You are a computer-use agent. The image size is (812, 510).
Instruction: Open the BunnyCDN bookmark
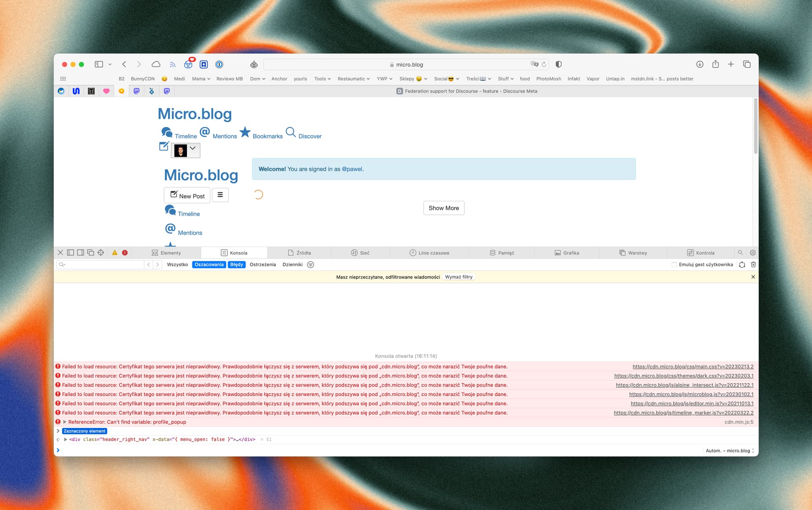coord(143,79)
